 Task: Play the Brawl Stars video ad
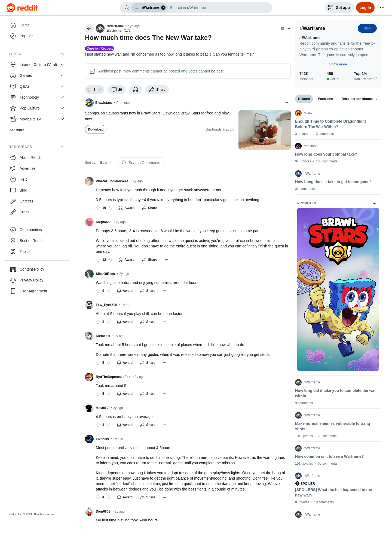click(x=264, y=130)
